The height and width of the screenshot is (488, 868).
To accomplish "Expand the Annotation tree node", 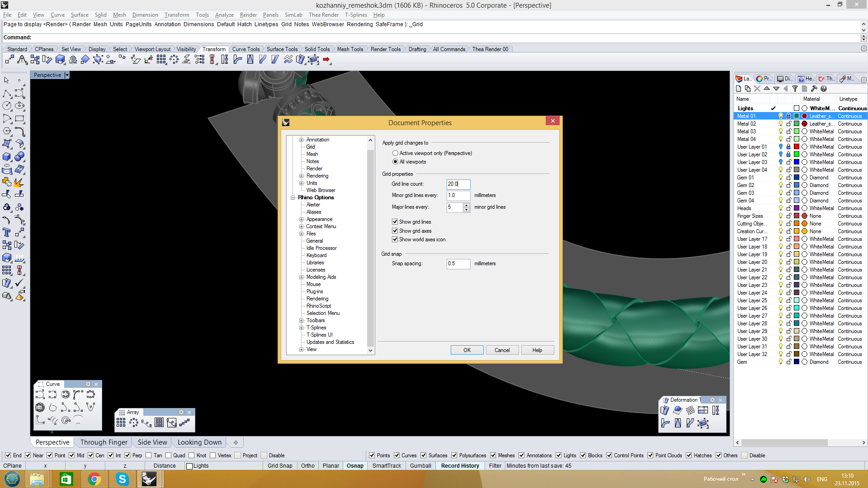I will point(302,140).
